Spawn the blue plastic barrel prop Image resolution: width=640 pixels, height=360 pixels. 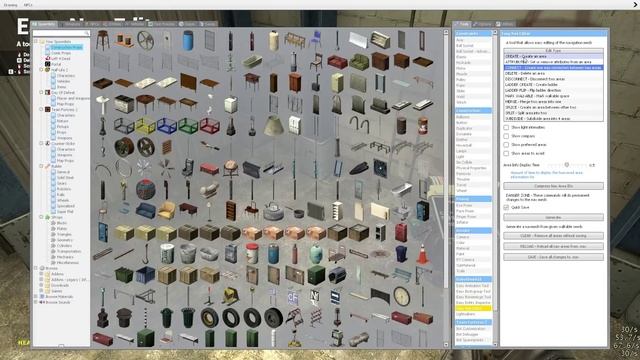tap(188, 41)
